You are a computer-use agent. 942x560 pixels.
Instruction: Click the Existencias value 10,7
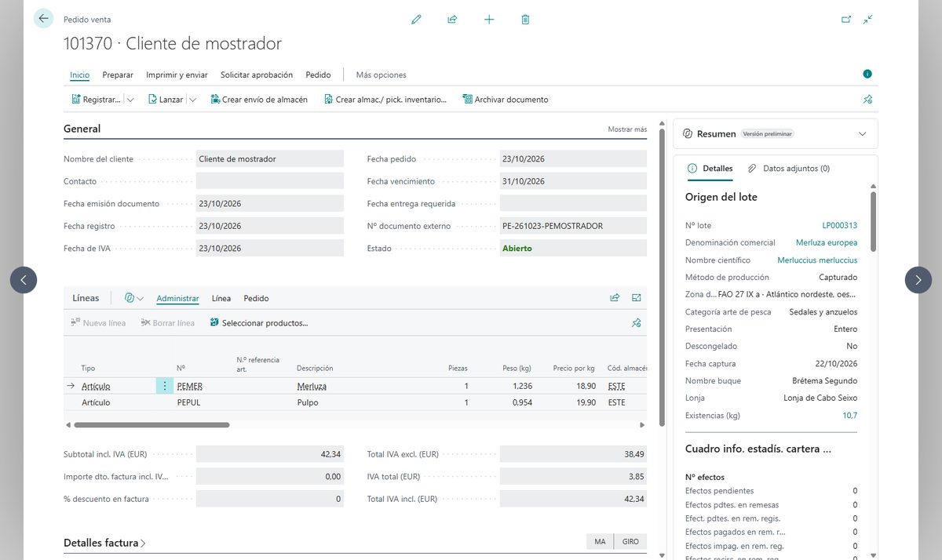(x=850, y=416)
